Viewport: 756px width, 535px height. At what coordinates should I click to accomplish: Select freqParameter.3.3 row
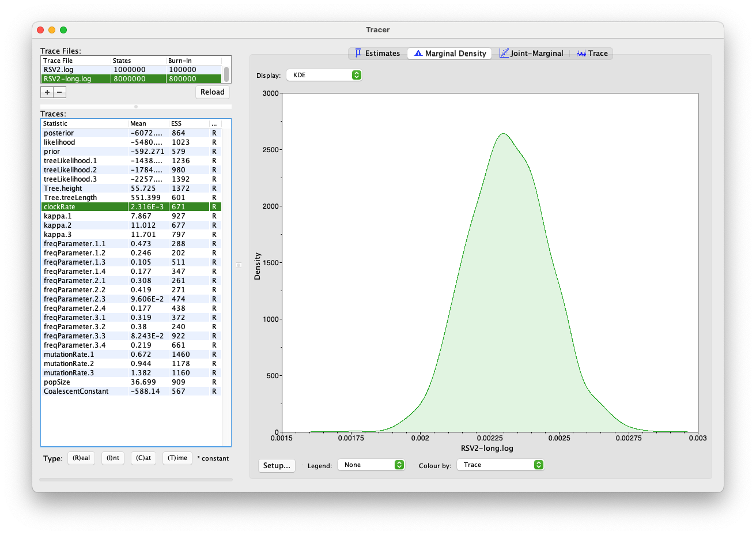pyautogui.click(x=131, y=336)
